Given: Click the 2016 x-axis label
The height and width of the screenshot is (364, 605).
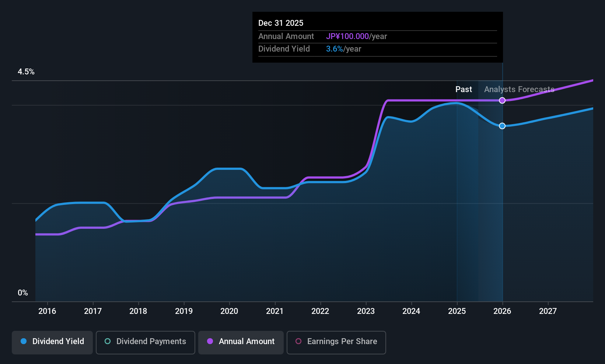Looking at the screenshot, I should coord(47,311).
